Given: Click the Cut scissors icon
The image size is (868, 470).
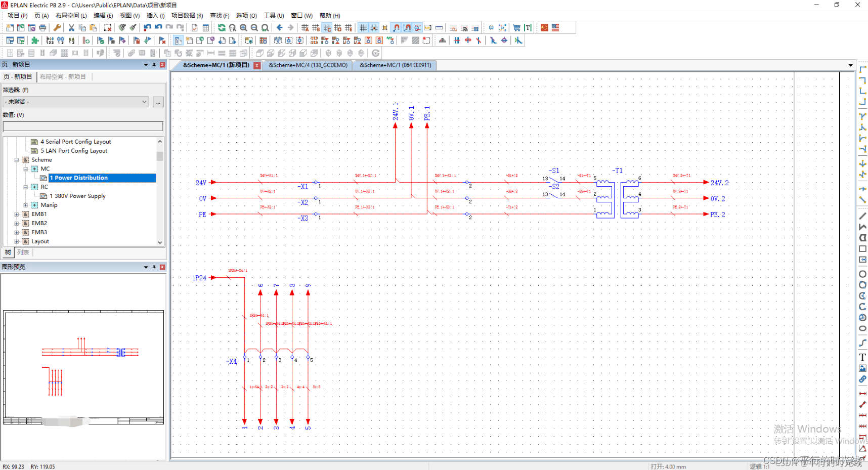Looking at the screenshot, I should tap(71, 28).
